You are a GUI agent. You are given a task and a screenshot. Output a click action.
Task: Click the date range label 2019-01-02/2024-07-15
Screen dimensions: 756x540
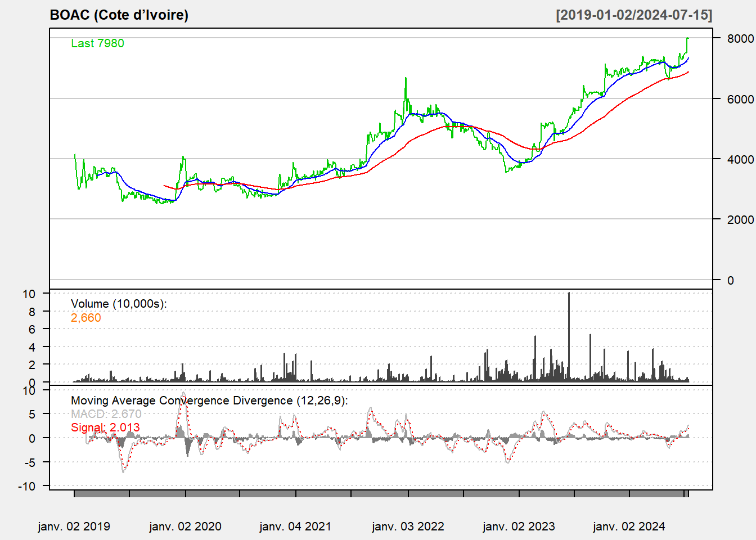(x=634, y=15)
